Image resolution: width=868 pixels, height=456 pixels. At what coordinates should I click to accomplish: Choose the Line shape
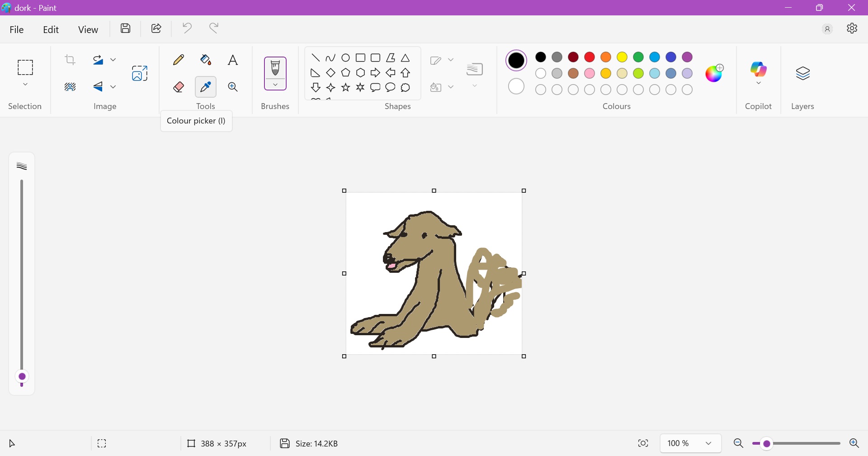pos(316,58)
